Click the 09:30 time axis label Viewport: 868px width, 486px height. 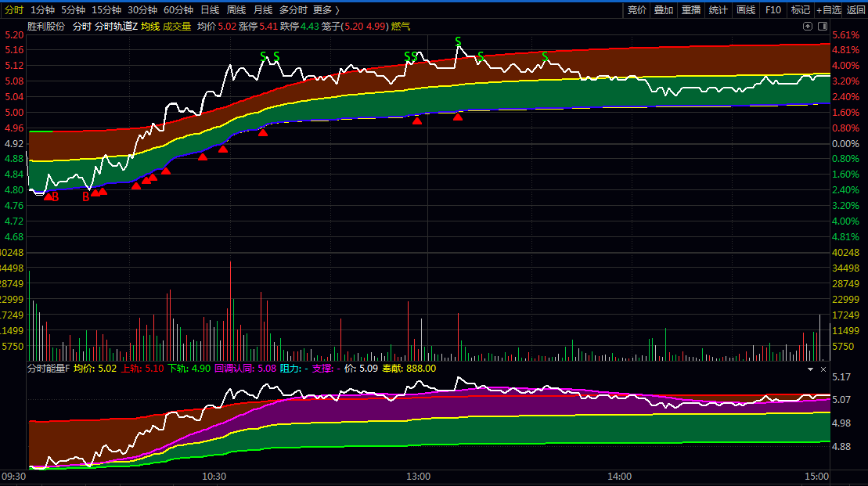(14, 477)
